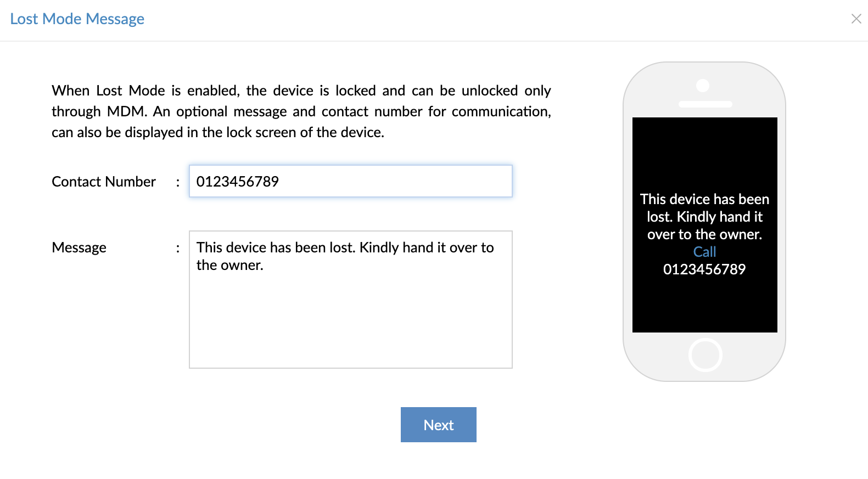The width and height of the screenshot is (868, 479).
Task: Click the Lost Mode description paragraph
Action: (x=301, y=111)
